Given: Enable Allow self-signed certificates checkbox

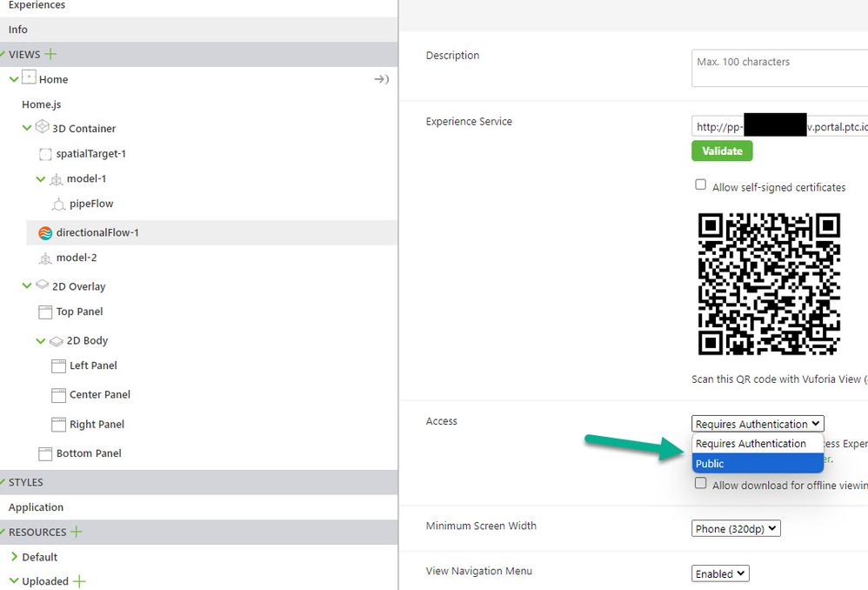Looking at the screenshot, I should click(700, 184).
